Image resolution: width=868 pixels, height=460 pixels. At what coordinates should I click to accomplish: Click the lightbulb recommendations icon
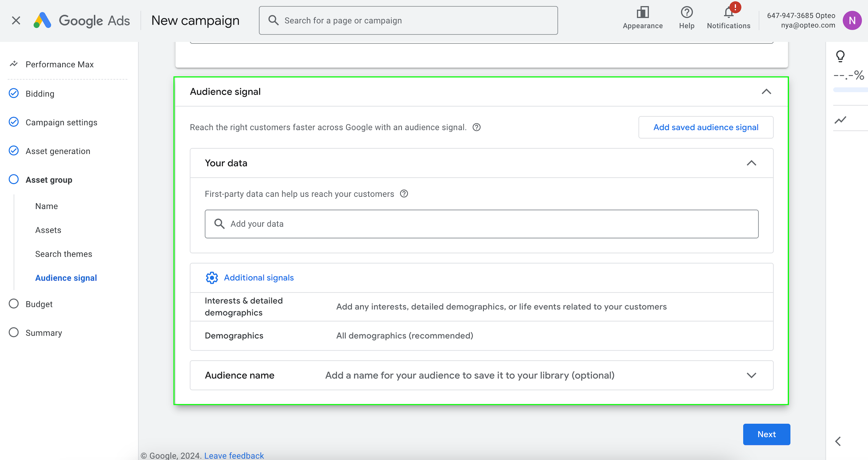[840, 56]
